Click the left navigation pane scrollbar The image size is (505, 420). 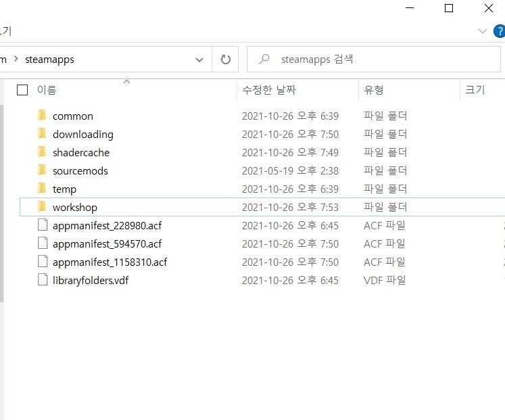click(x=1, y=203)
